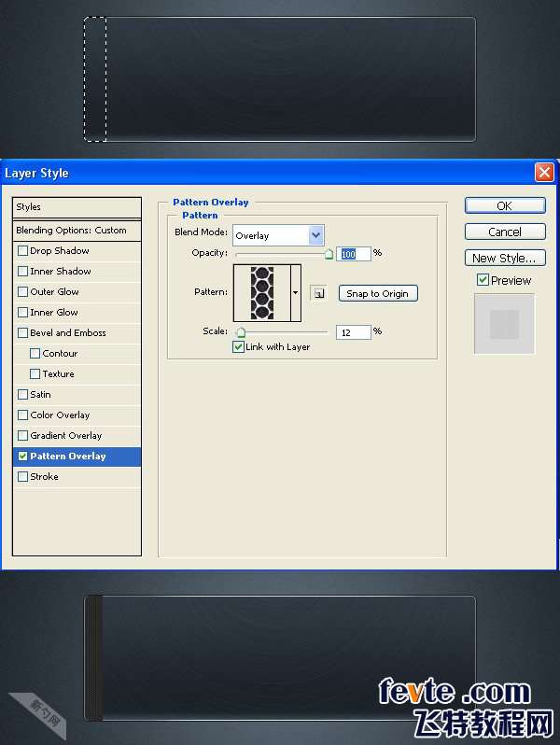Click the Scale slider handle
This screenshot has width=560, height=745.
(241, 332)
